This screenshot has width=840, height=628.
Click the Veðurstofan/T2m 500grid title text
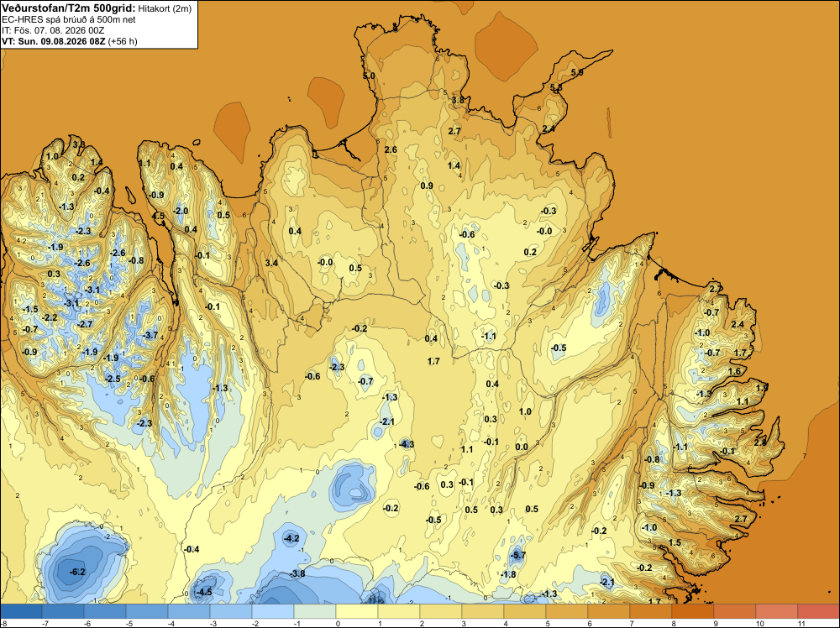(69, 8)
